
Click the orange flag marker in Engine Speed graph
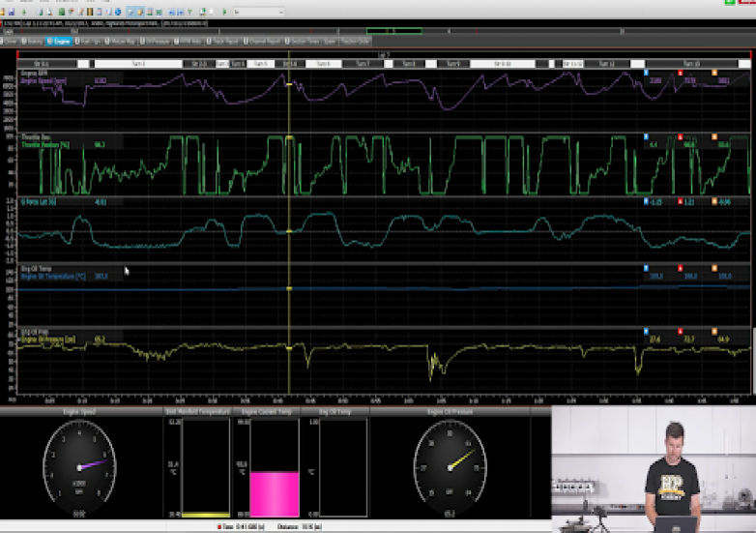(714, 73)
